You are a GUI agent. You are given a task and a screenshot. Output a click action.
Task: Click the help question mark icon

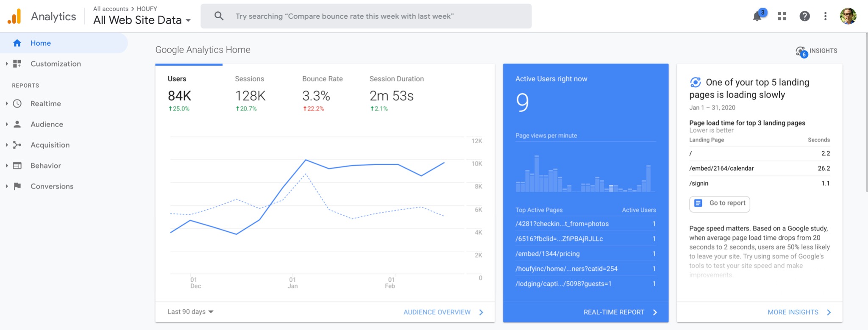tap(804, 17)
